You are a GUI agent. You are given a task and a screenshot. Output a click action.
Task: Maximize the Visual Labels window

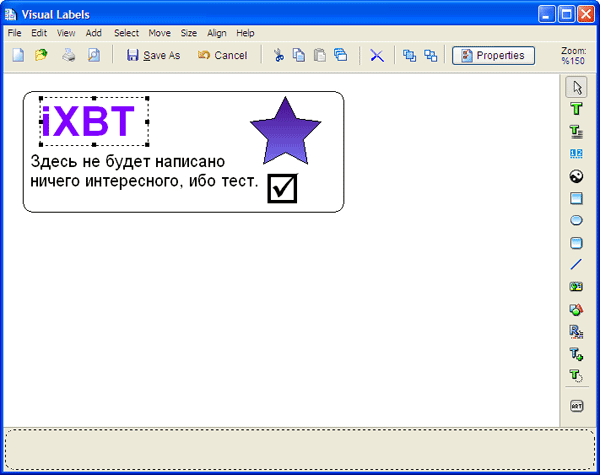(566, 15)
